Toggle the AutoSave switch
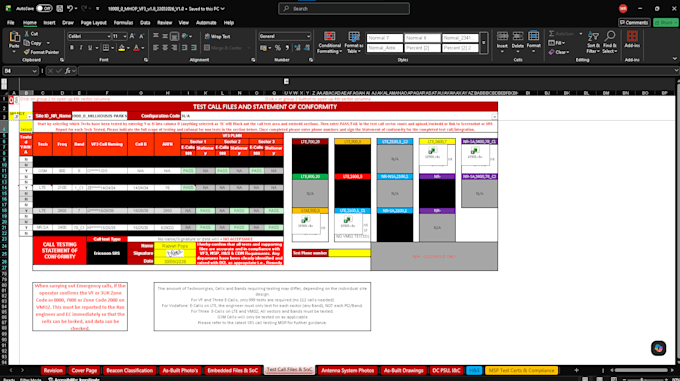The height and width of the screenshot is (381, 680). 44,8
